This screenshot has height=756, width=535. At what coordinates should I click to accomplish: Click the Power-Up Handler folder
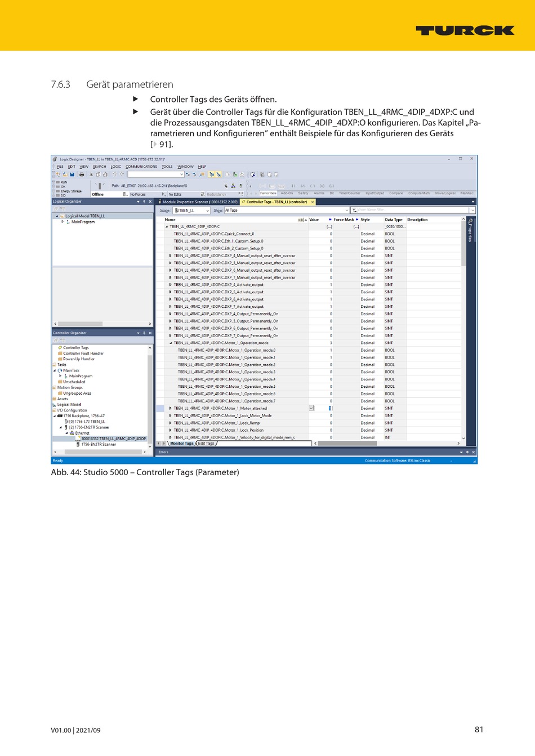[x=76, y=359]
